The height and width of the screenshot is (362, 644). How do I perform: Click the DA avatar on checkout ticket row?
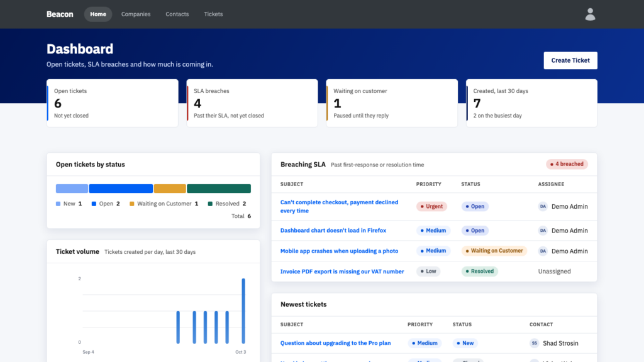(543, 206)
